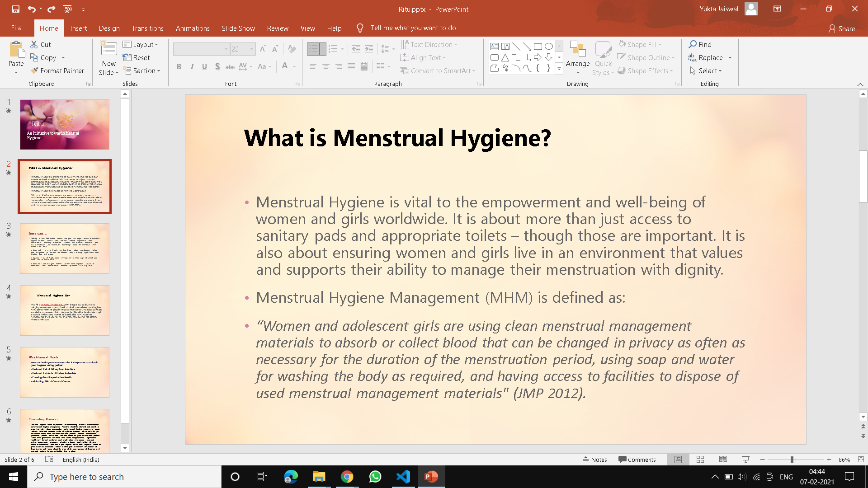The width and height of the screenshot is (868, 488).
Task: Toggle the Notes pane
Action: [x=595, y=460]
